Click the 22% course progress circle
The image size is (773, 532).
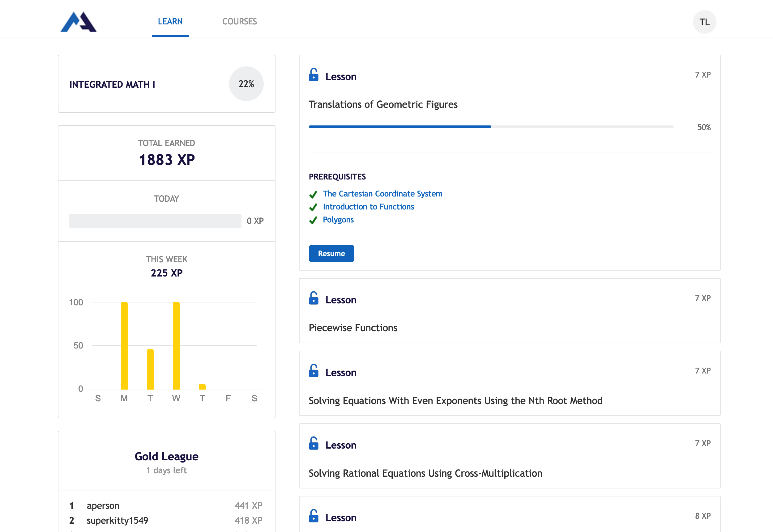click(246, 84)
